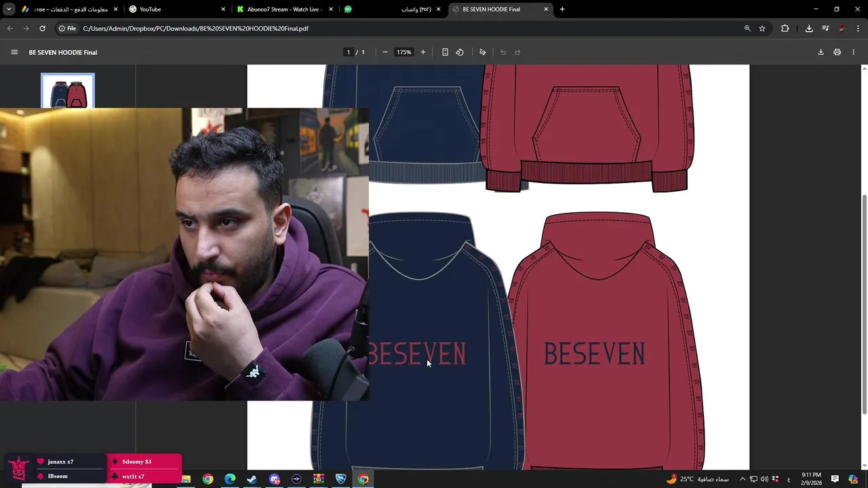This screenshot has width=868, height=488.
Task: Click the File site info chip
Action: 67,28
